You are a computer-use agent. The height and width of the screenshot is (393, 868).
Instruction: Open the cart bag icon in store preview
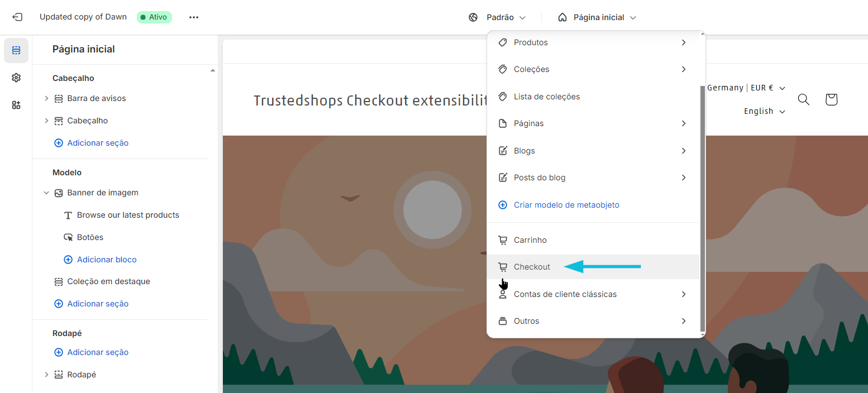(831, 99)
